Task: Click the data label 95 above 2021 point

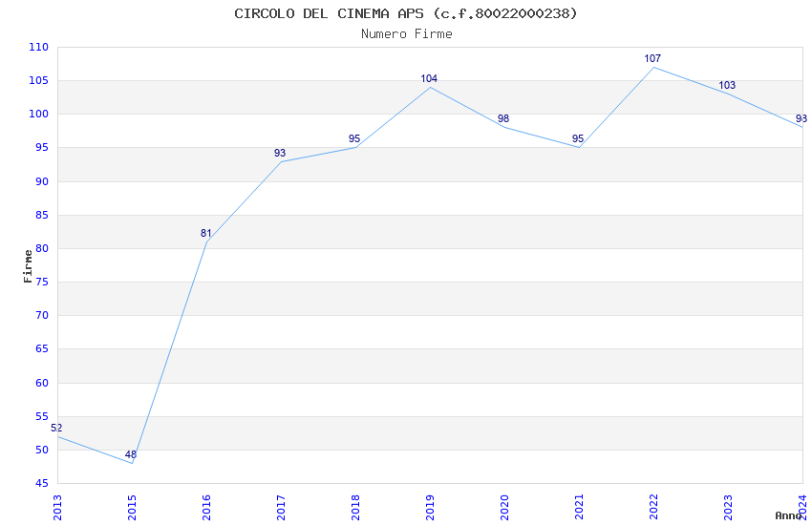Action: pyautogui.click(x=578, y=138)
